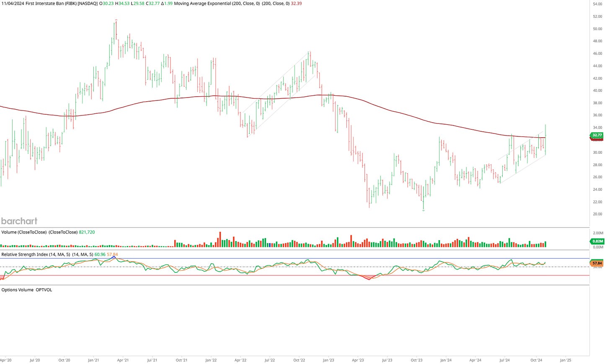The width and height of the screenshot is (610, 364).
Task: Click the Jan '21 date axis label
Action: (x=93, y=360)
